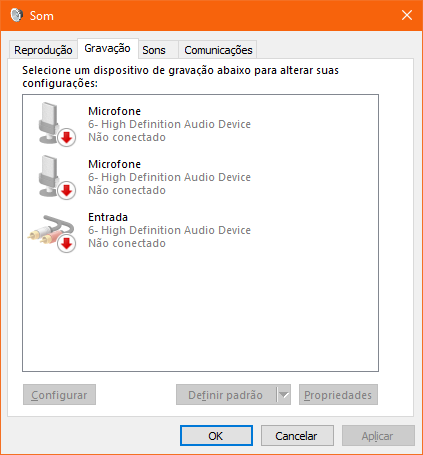Viewport: 423px width, 455px height.
Task: Select the second Microfone device icon
Action: (53, 177)
